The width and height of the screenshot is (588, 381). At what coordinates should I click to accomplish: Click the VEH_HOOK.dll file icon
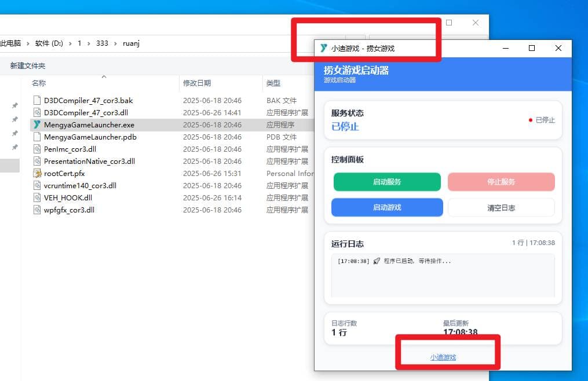tap(37, 197)
